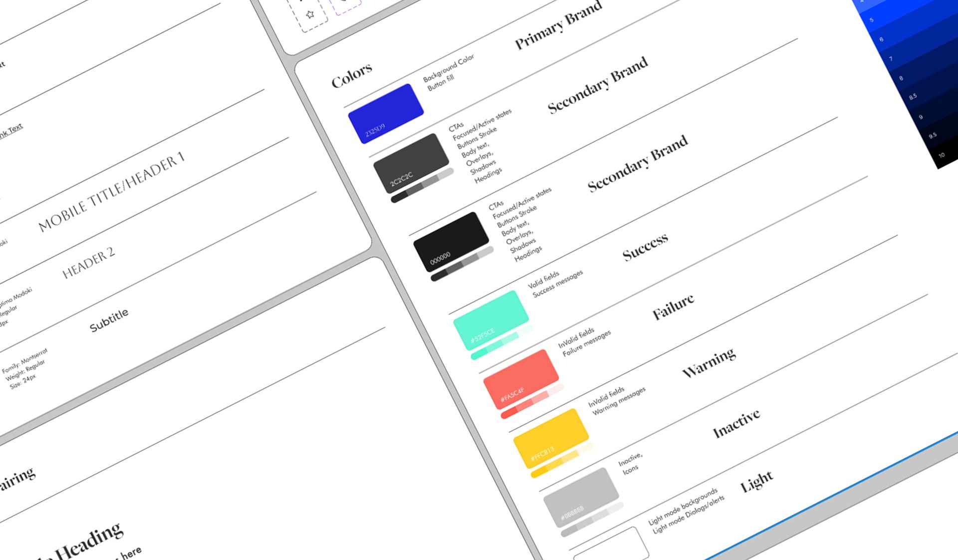
Task: Click the 'Inactive, Icons' description text
Action: pyautogui.click(x=631, y=463)
